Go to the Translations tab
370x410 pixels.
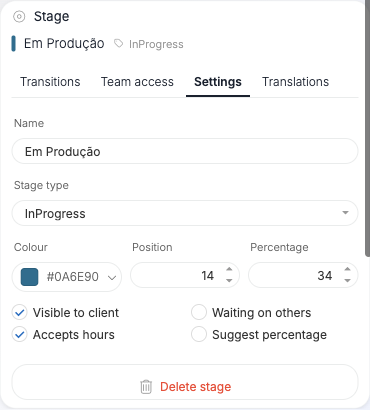coord(295,82)
